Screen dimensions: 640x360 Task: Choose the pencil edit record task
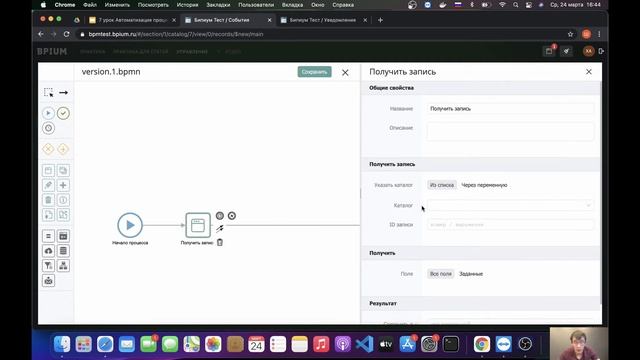pos(48,185)
